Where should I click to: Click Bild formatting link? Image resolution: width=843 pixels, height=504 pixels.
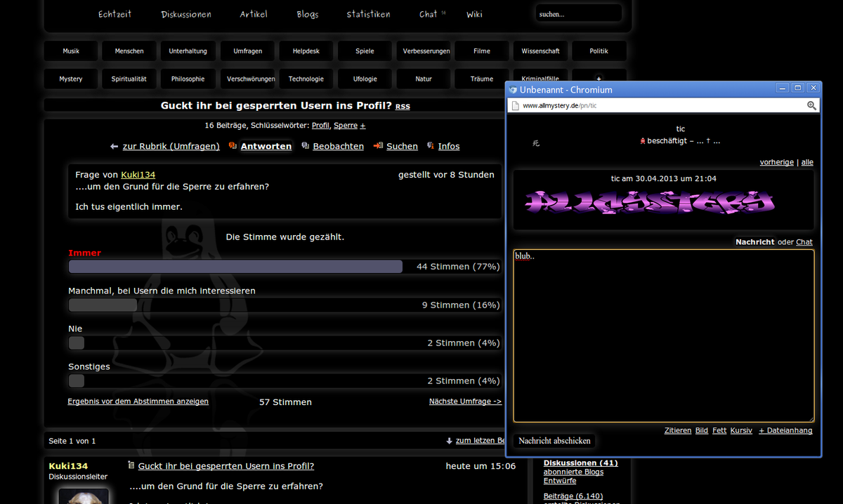point(702,430)
